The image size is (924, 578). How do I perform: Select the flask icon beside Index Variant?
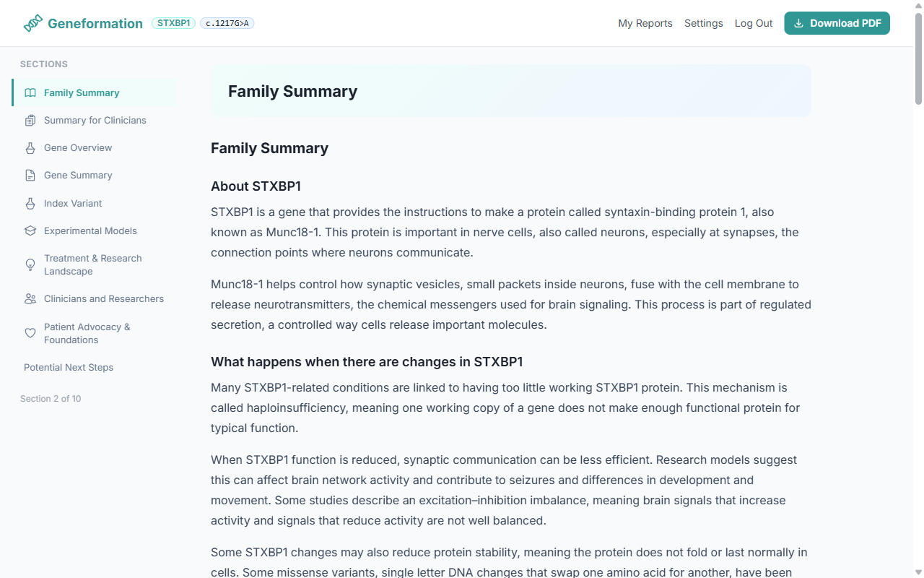pyautogui.click(x=30, y=203)
